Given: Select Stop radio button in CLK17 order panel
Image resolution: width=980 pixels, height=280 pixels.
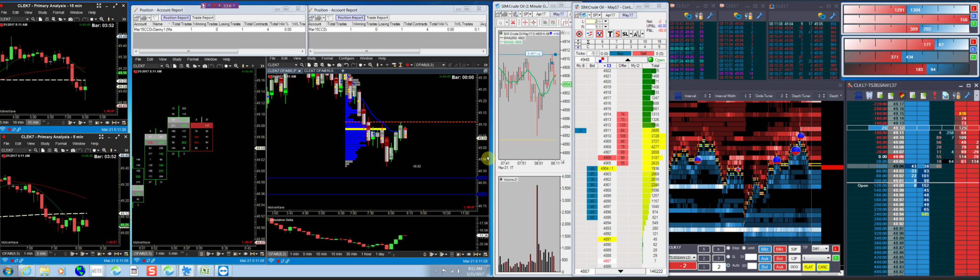Looking at the screenshot, I should click(728, 248).
